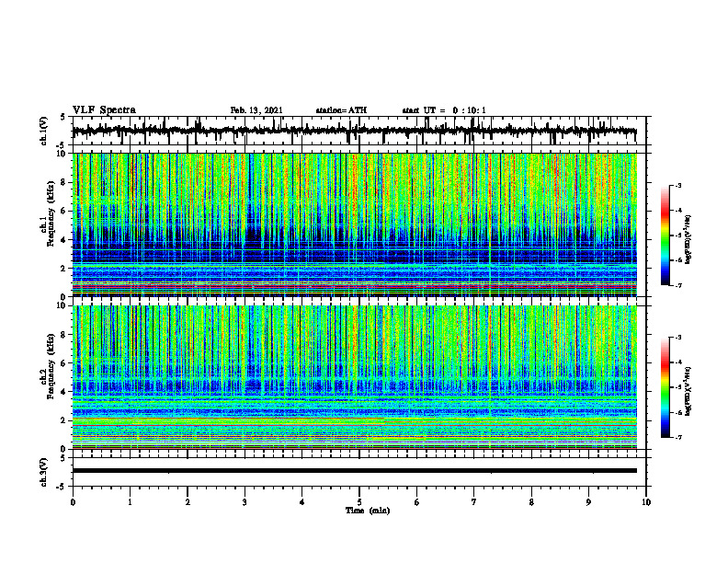Click the ch.1 voltage waveform trace
This screenshot has width=728, height=563.
pos(355,131)
